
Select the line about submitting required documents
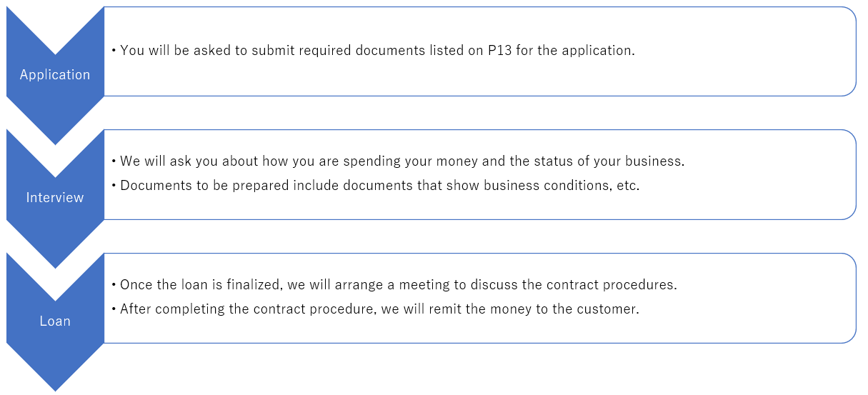pos(373,51)
